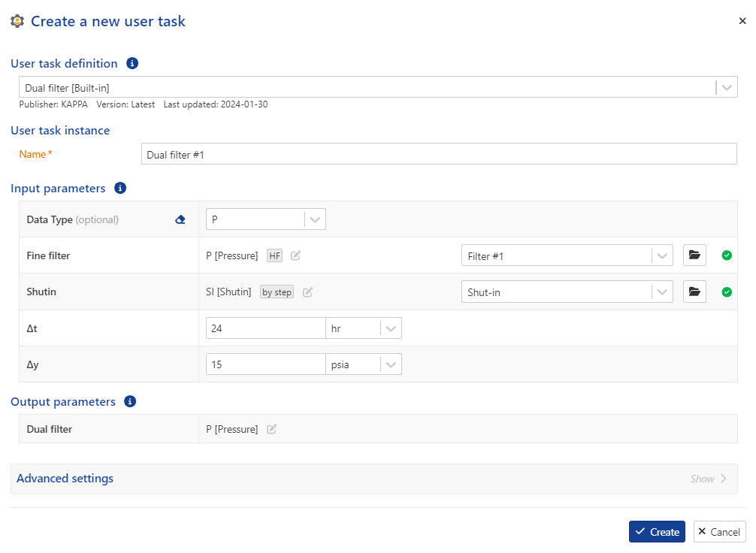Cancel the new user task dialog
Viewport: 756px width, 553px height.
point(719,531)
